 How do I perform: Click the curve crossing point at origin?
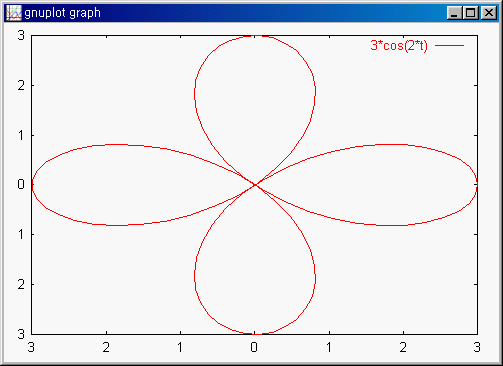click(x=255, y=185)
